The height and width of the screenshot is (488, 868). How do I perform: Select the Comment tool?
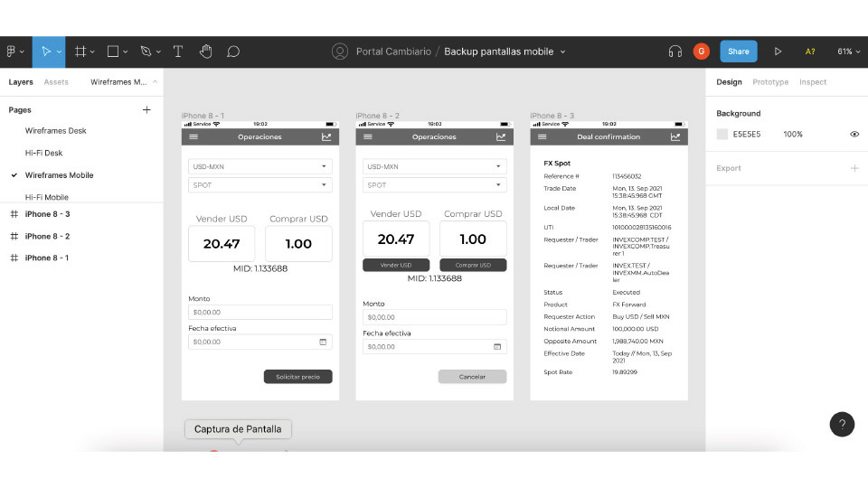233,52
